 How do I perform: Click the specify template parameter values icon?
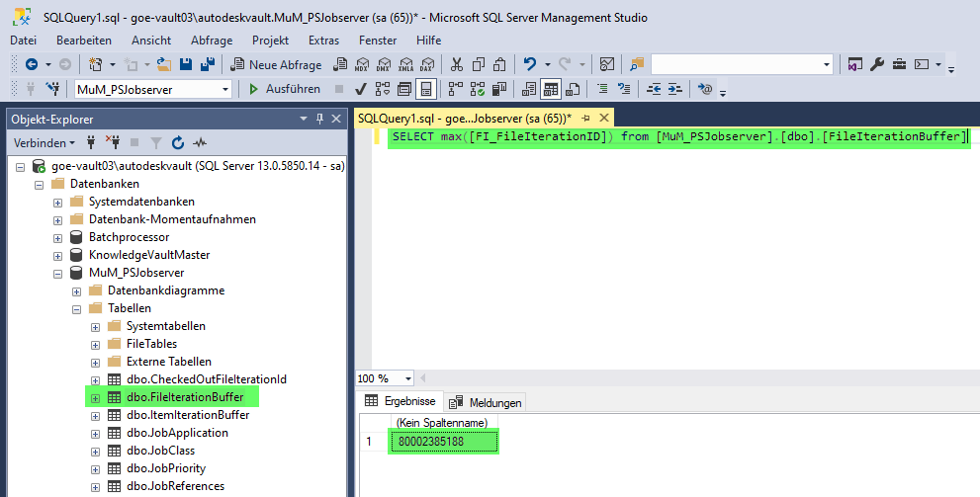click(705, 89)
